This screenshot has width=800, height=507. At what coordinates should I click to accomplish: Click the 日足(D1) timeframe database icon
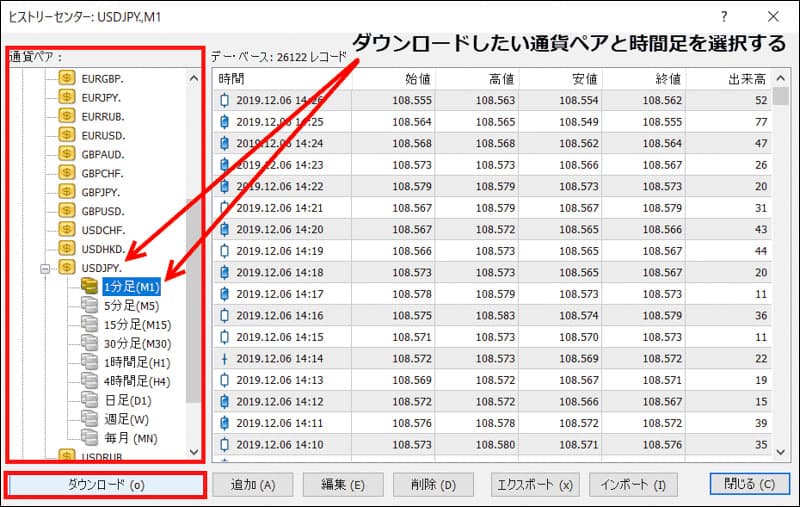[90, 400]
